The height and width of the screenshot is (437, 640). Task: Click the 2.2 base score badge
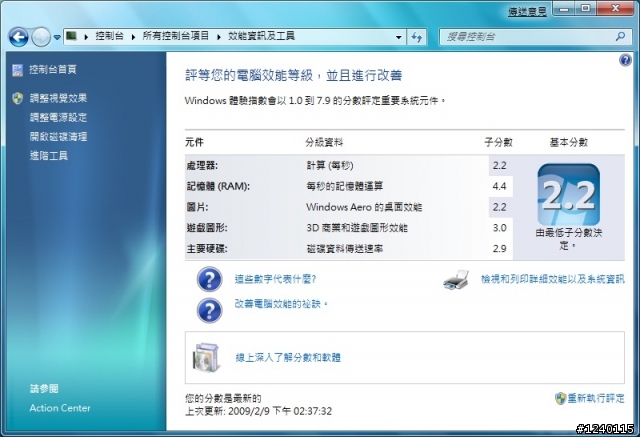coord(569,195)
